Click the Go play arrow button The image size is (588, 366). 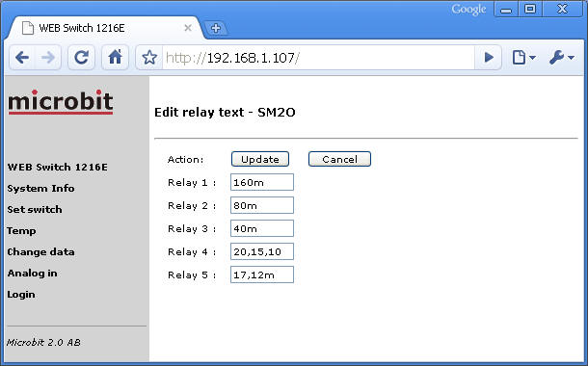(489, 58)
